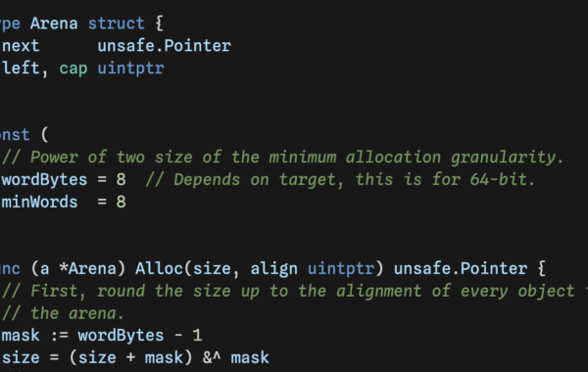Click the comment about Power of two size
This screenshot has height=372, width=588.
click(283, 158)
